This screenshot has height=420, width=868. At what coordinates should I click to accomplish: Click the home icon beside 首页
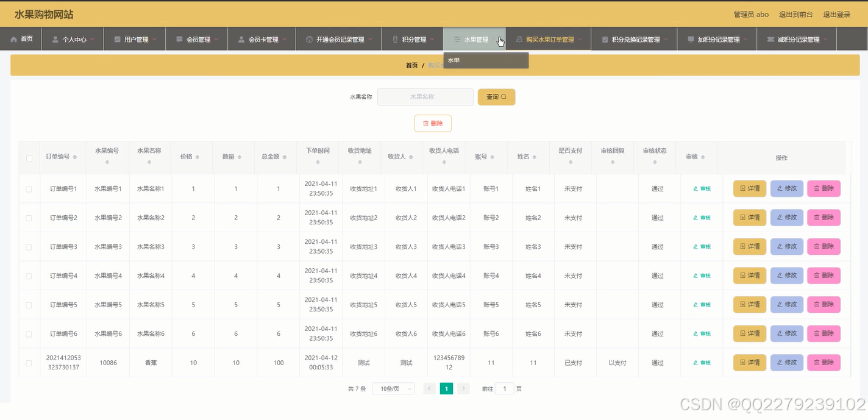(13, 38)
